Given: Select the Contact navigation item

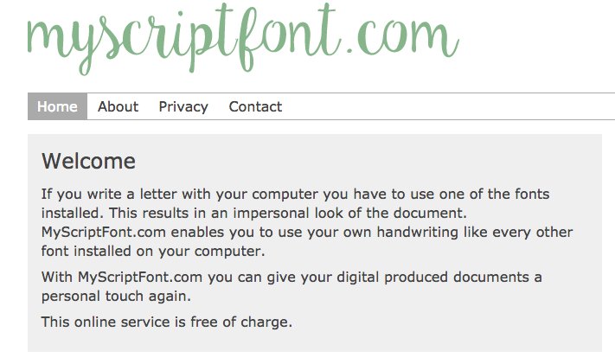Looking at the screenshot, I should pyautogui.click(x=255, y=106).
